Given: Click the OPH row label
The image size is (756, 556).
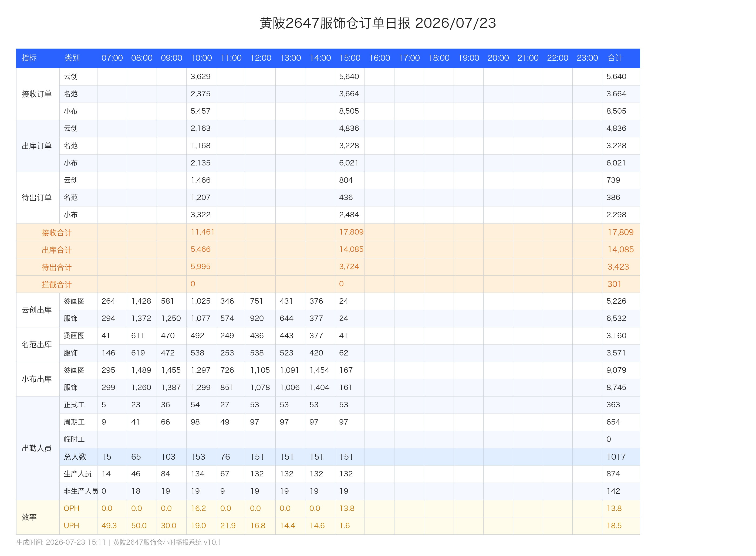Looking at the screenshot, I should (x=71, y=508).
